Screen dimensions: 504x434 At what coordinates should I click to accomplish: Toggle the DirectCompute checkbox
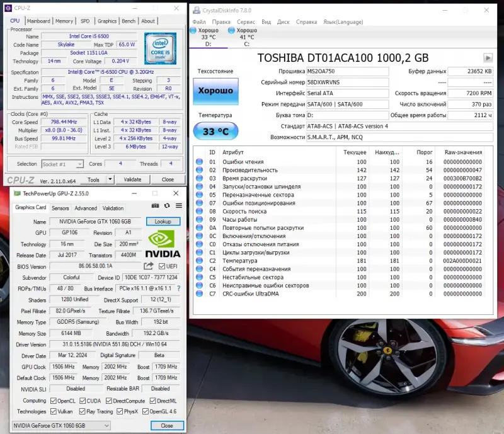(109, 401)
